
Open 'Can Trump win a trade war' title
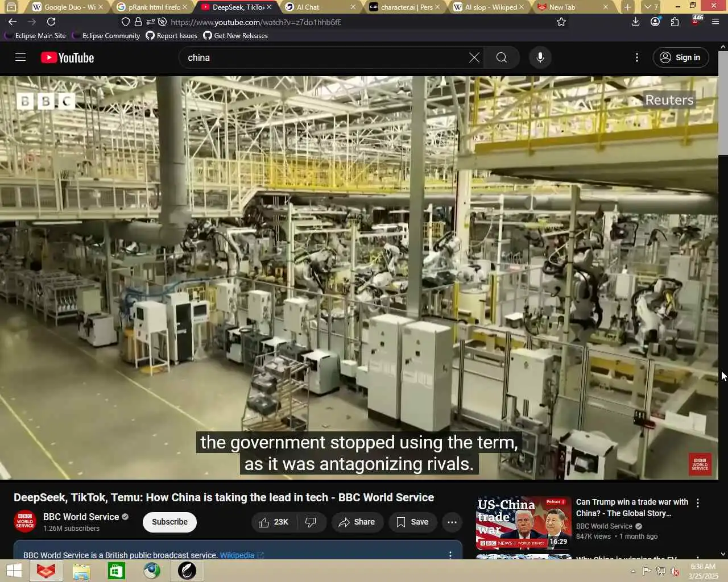click(x=632, y=508)
